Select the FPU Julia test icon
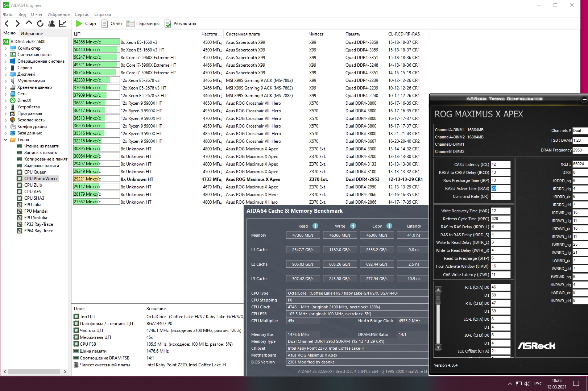 pos(20,205)
